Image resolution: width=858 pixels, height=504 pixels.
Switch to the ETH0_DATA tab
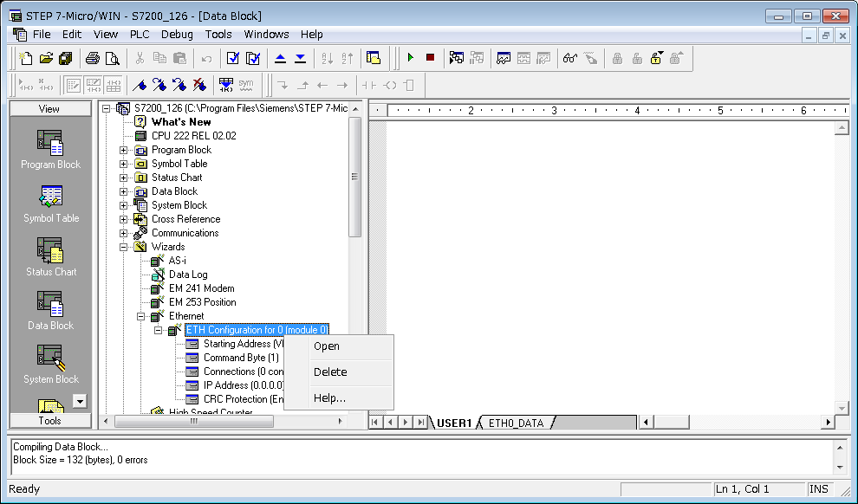(516, 423)
